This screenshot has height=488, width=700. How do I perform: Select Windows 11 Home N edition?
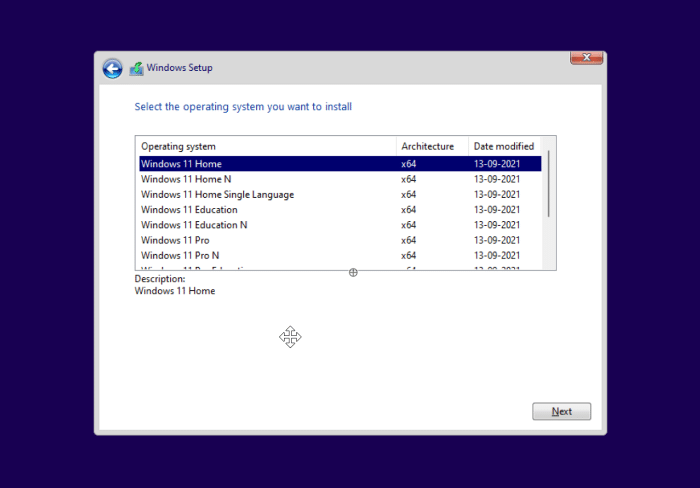point(186,179)
